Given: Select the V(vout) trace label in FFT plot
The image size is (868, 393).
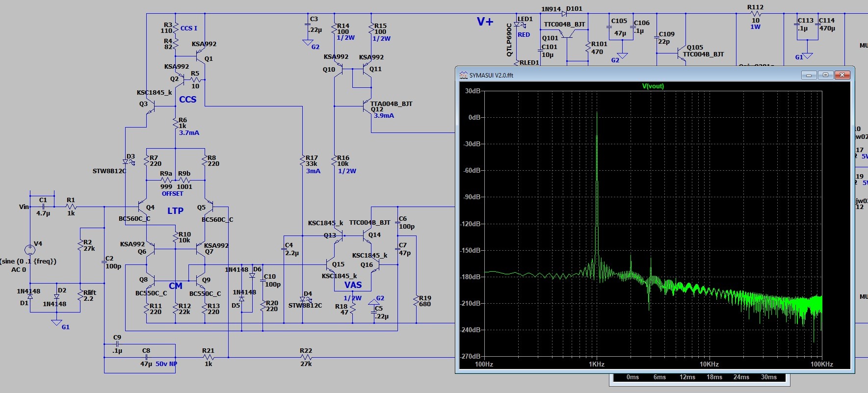Looking at the screenshot, I should point(653,86).
